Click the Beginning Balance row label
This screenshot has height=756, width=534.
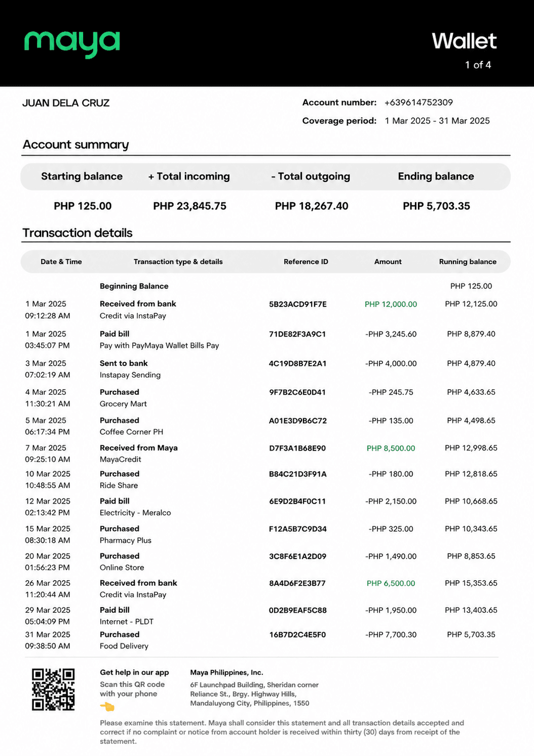pyautogui.click(x=134, y=286)
